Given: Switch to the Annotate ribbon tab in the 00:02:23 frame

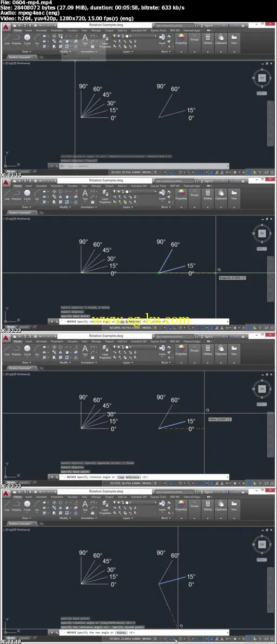Looking at the screenshot, I should 42,186.
